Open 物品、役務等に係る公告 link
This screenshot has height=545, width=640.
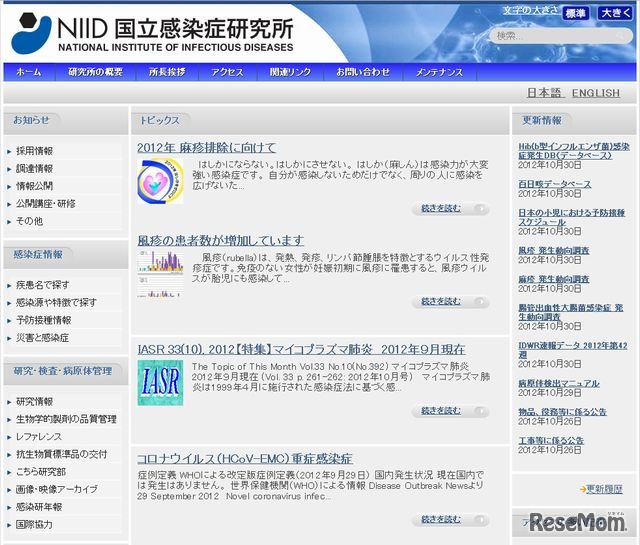click(x=562, y=412)
